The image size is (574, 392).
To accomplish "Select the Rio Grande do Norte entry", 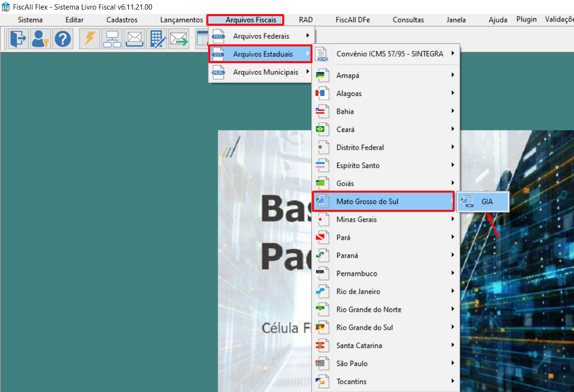I will coord(386,309).
